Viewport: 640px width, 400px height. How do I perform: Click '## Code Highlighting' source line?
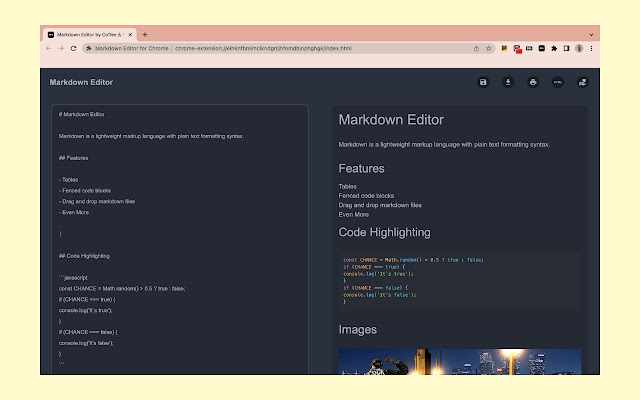[84, 256]
